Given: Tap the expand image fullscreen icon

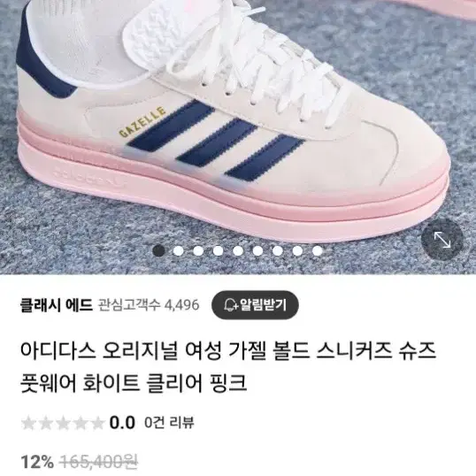Looking at the screenshot, I should click(442, 240).
